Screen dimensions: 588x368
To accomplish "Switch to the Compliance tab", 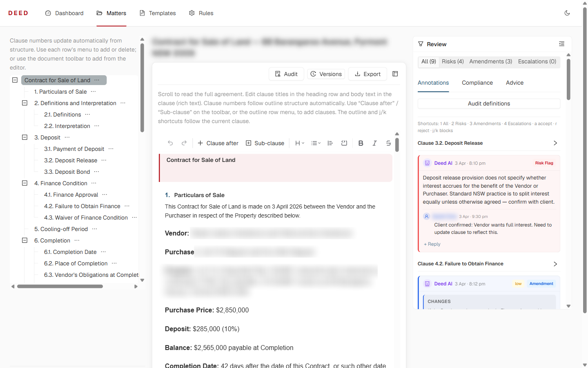I will pos(477,83).
